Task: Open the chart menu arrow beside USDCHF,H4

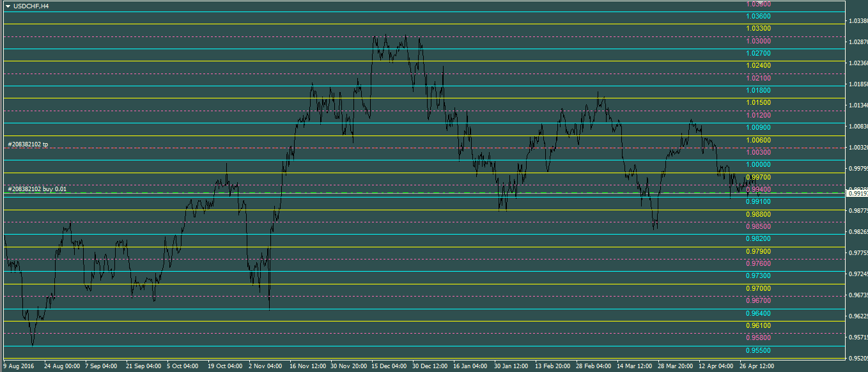Action: [8, 6]
